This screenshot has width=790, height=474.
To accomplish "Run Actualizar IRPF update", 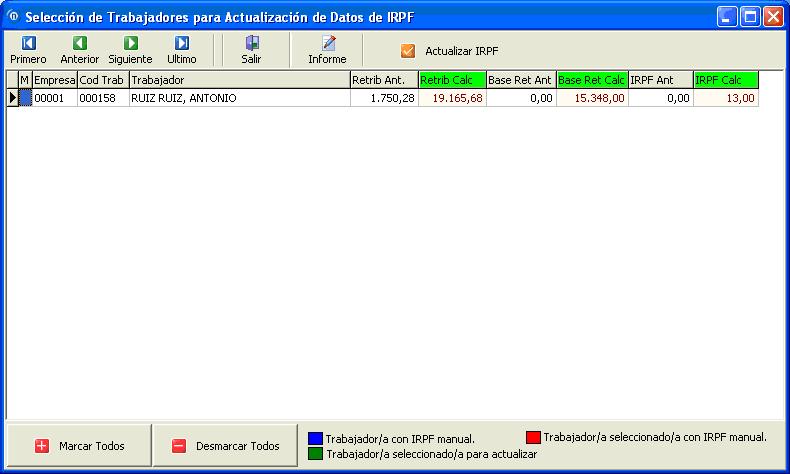I will (x=449, y=51).
